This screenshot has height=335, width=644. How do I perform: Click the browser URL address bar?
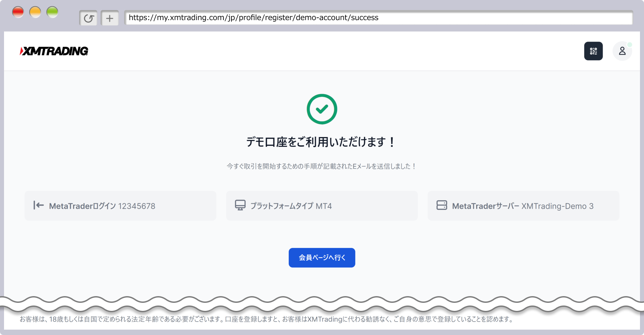378,18
